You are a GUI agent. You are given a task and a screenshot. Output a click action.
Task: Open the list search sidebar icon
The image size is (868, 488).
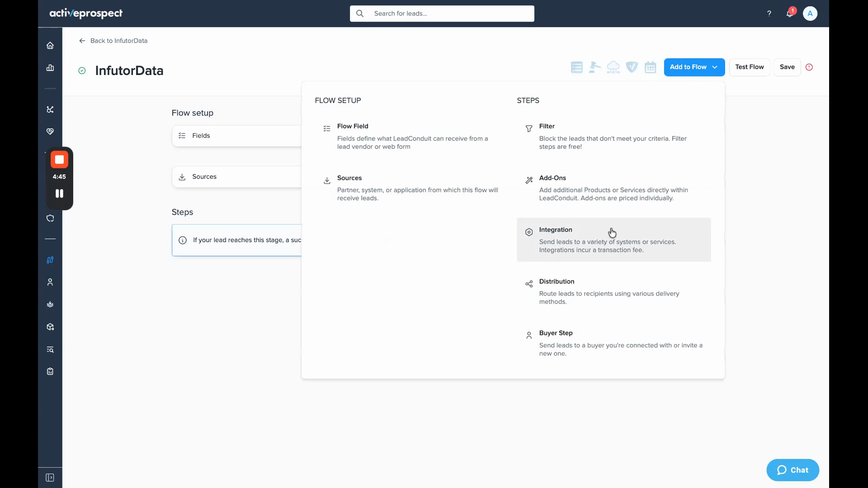[x=50, y=349]
